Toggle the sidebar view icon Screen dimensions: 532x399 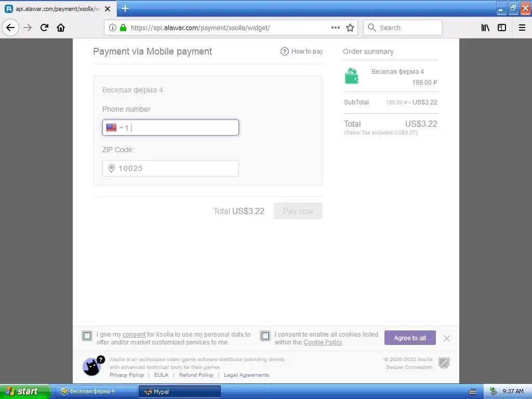[502, 28]
